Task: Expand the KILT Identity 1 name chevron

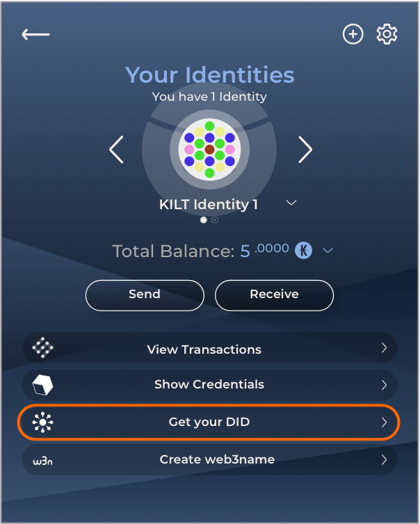Action: click(291, 202)
